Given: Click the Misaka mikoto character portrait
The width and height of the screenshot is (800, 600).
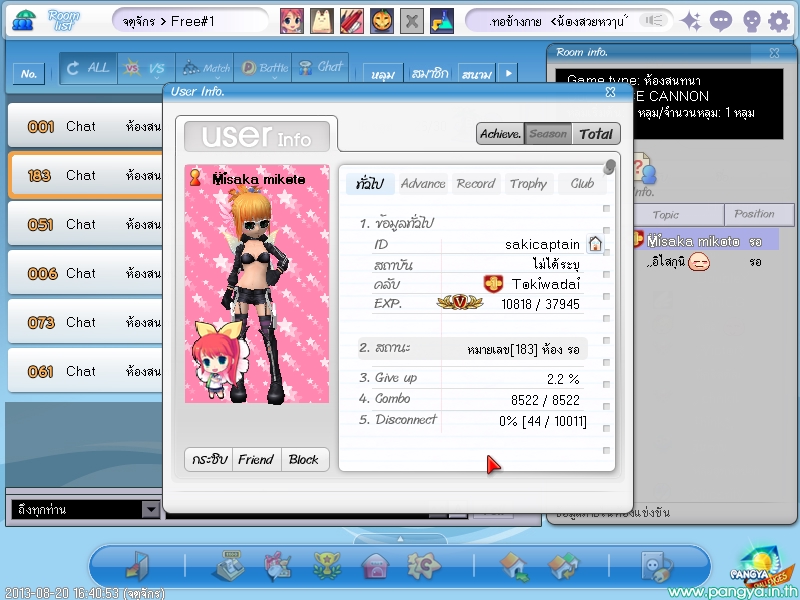Looking at the screenshot, I should point(257,284).
